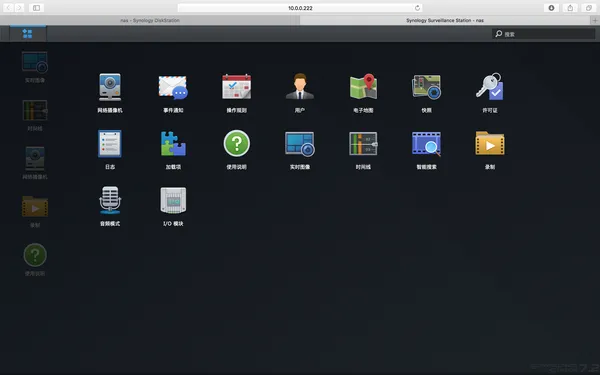Open the I/O Module (I/O 模块) icon
Image resolution: width=600 pixels, height=375 pixels.
173,200
